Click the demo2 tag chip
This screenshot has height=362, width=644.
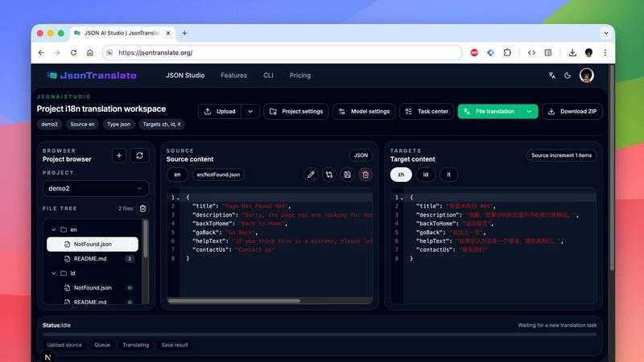[49, 125]
